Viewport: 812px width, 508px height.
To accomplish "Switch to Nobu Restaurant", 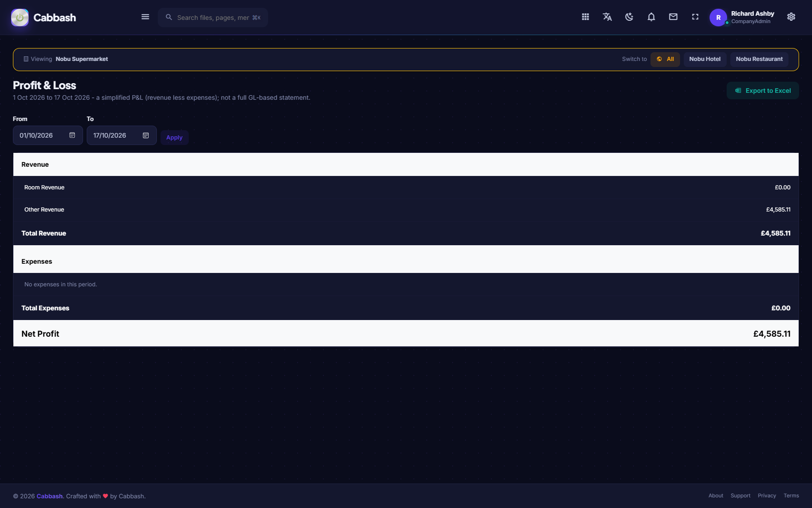I will [x=759, y=59].
